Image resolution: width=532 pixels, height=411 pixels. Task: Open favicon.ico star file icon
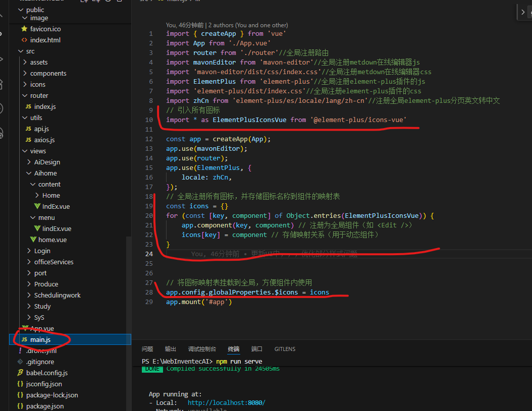24,29
